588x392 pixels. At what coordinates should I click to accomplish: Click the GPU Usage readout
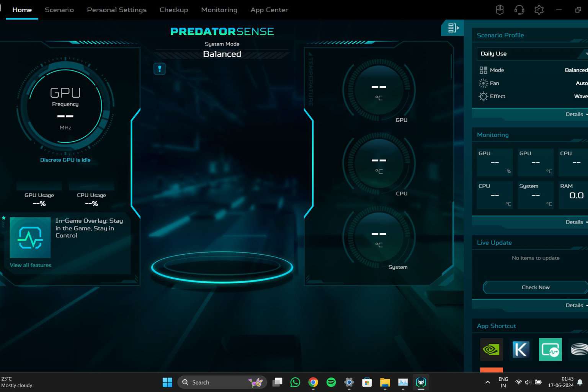pos(39,199)
